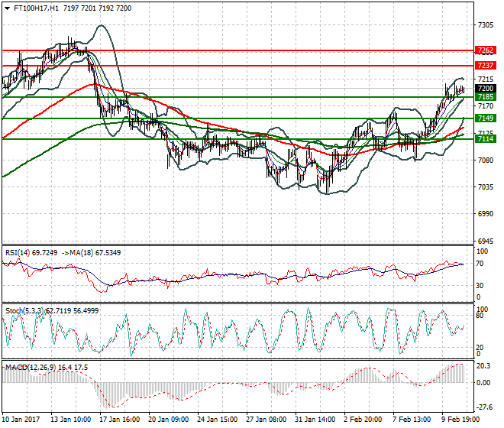Click the Stochastic scale value 20
The image size is (504, 428).
coord(480,348)
